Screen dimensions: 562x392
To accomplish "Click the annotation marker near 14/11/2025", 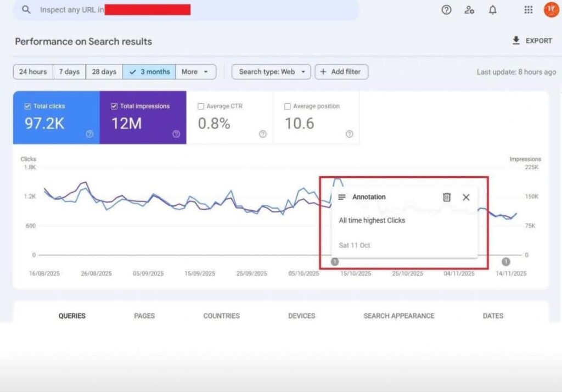I will [505, 262].
